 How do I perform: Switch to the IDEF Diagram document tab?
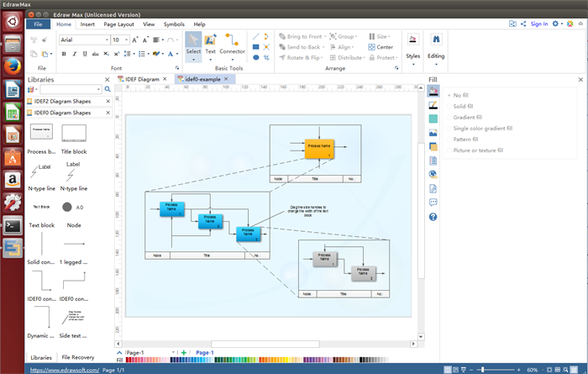pos(138,79)
